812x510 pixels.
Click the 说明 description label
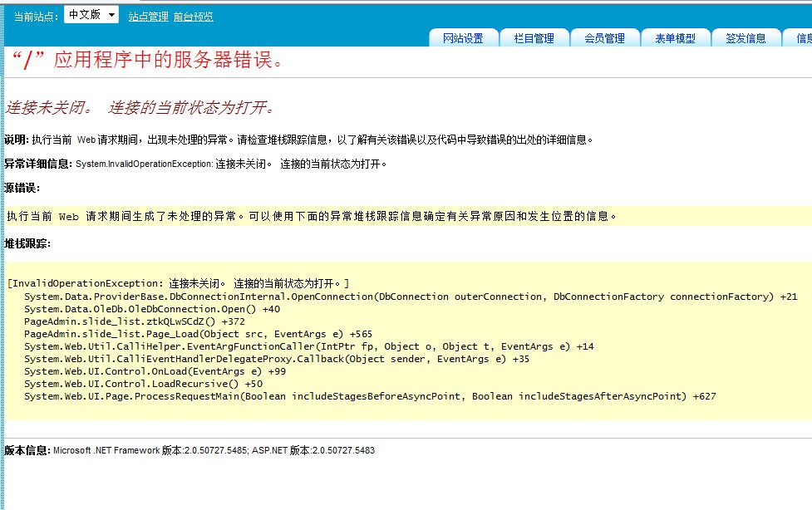[17, 140]
